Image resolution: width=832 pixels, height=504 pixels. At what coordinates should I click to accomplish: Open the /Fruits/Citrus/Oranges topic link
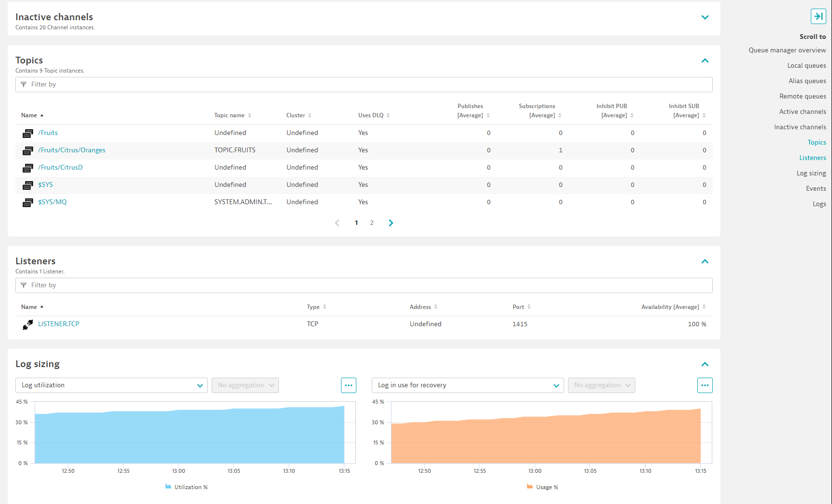pyautogui.click(x=72, y=150)
